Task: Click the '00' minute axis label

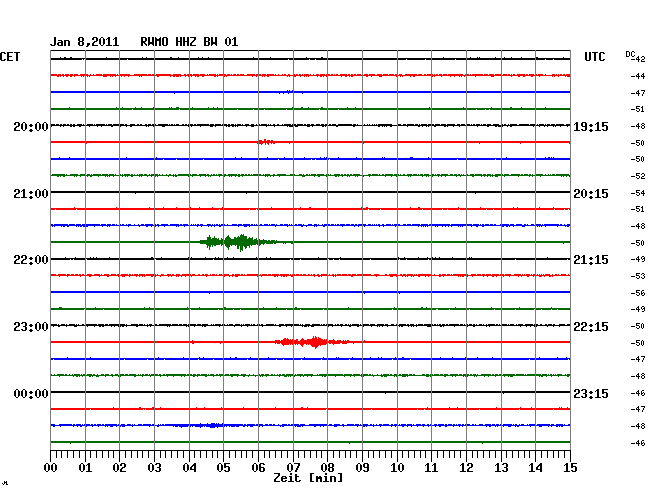Action: tap(51, 467)
